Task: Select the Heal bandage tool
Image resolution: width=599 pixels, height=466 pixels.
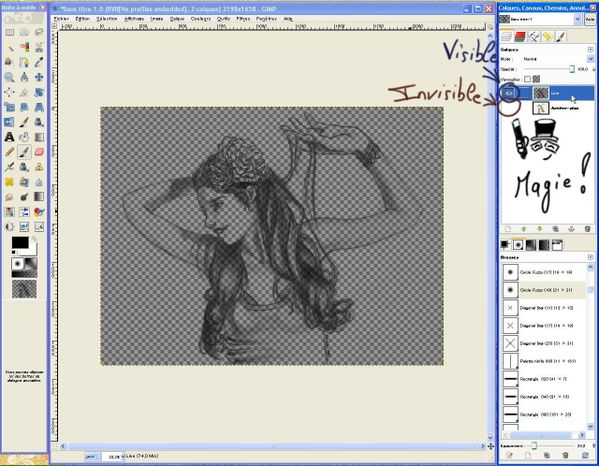Action: tap(10, 181)
